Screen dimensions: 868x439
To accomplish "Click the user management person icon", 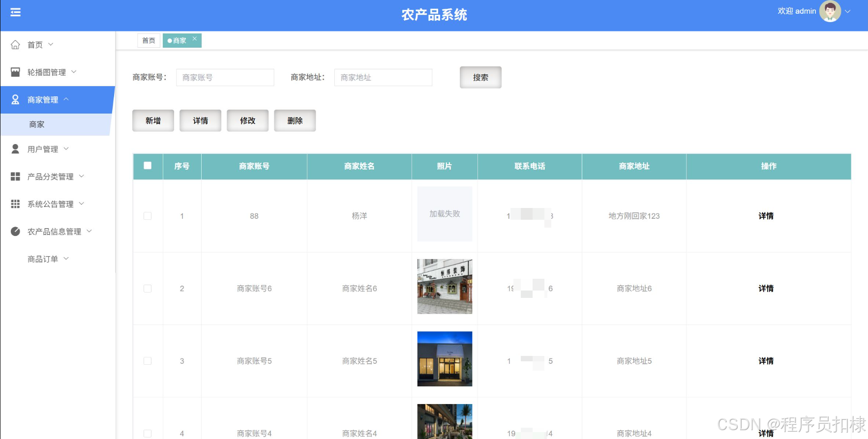I will point(15,149).
